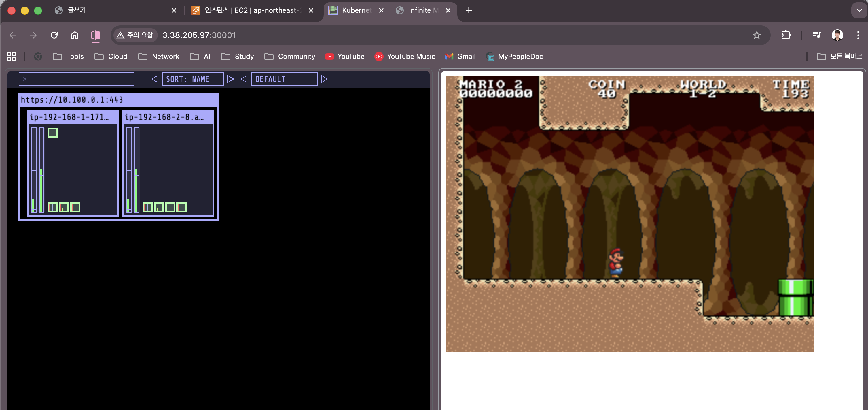Click the right arrow after DEFAULT theme
Image resolution: width=868 pixels, height=410 pixels.
click(325, 79)
